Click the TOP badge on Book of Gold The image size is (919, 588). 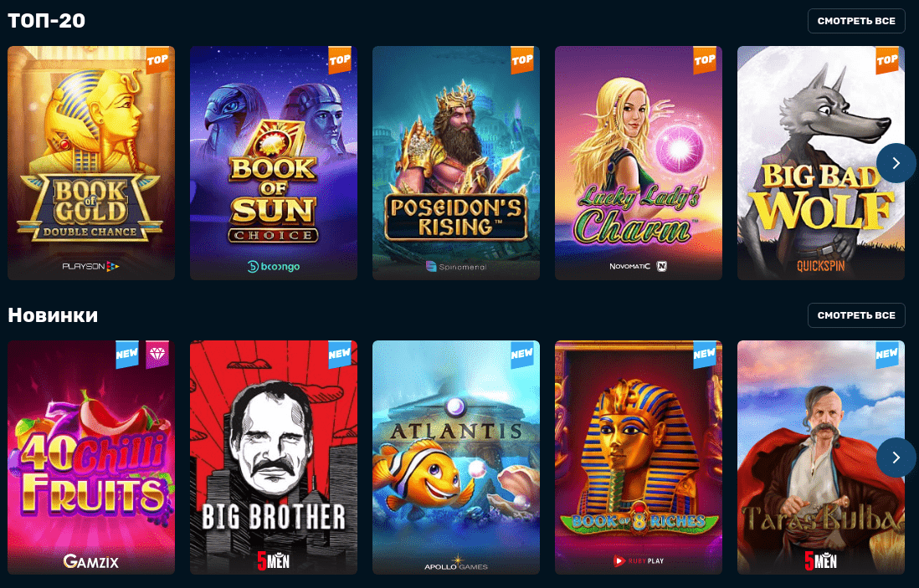click(x=157, y=59)
